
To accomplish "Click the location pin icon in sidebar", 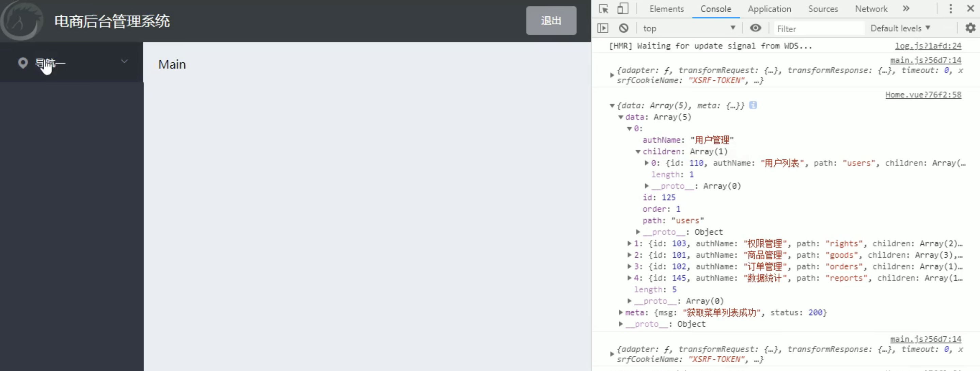I will (23, 63).
